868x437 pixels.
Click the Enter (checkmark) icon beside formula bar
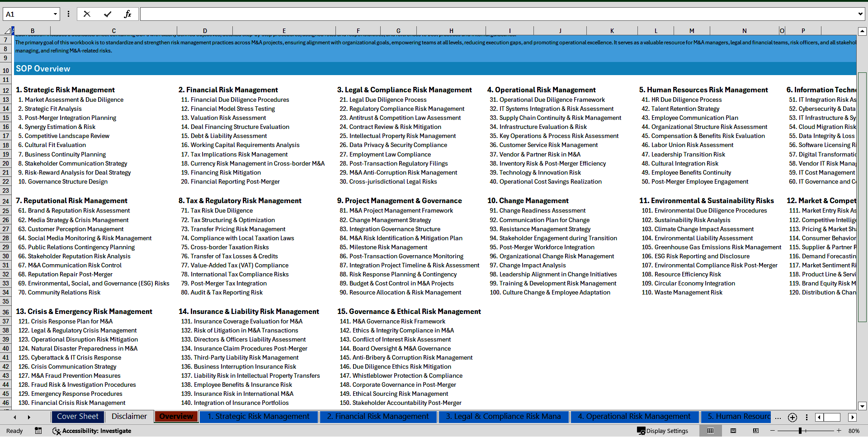tap(107, 14)
